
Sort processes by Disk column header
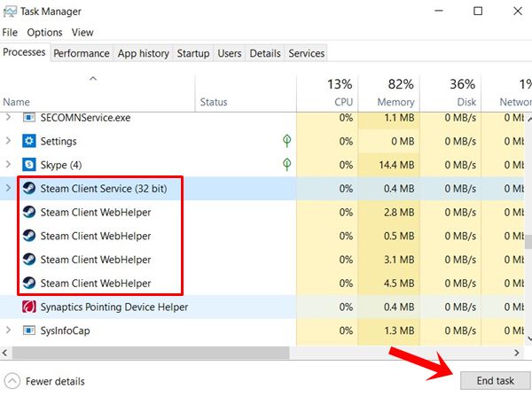pyautogui.click(x=450, y=92)
